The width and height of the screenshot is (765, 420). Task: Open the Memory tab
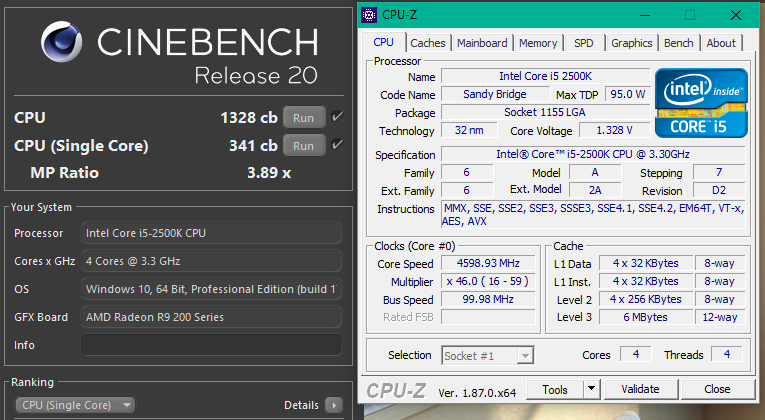pyautogui.click(x=538, y=43)
